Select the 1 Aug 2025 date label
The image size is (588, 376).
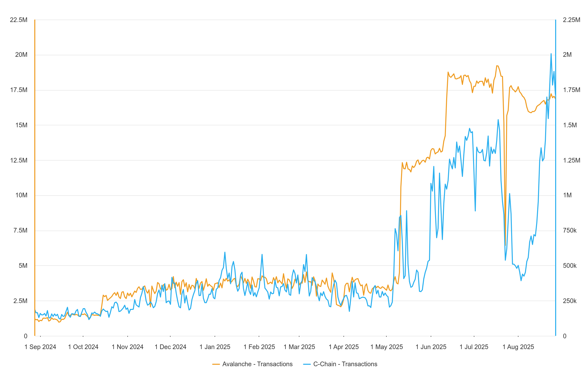point(518,347)
